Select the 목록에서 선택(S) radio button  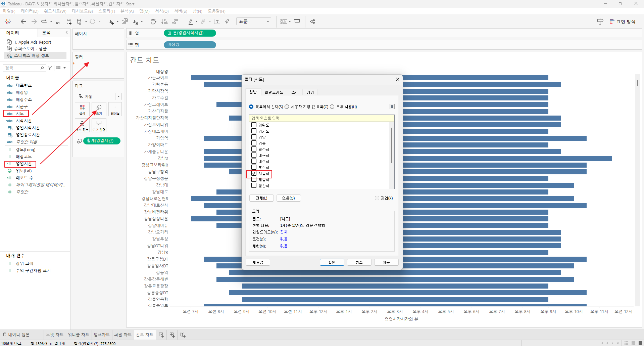point(251,107)
